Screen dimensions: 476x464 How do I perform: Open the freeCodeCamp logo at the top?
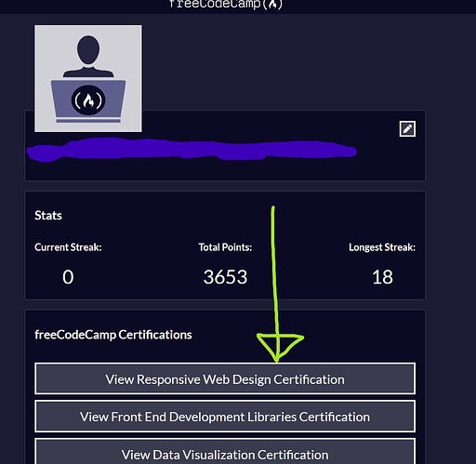pos(226,5)
